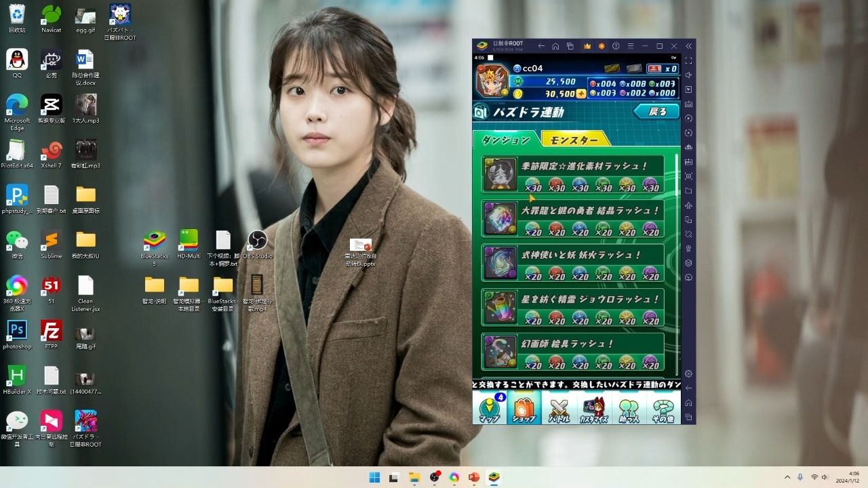868x488 pixels.
Task: Select the HD-Multi desktop shortcut
Action: coord(189,245)
